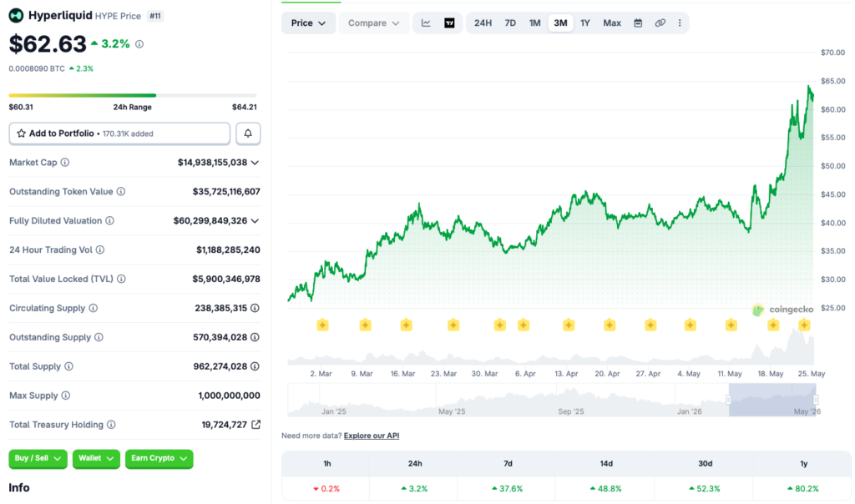Expand Fully Diluted Valuation chevron
The image size is (855, 504).
[255, 221]
